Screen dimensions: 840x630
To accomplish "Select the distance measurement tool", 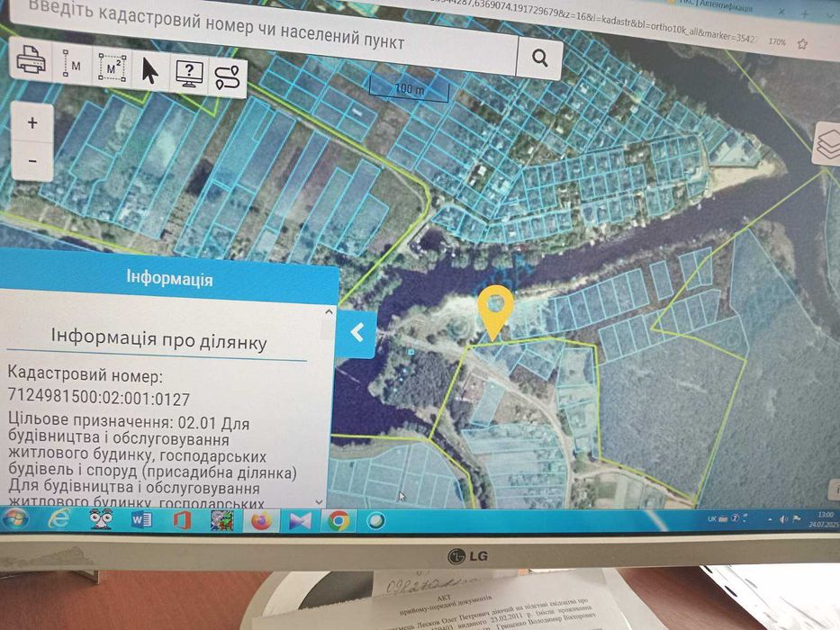I will (72, 64).
